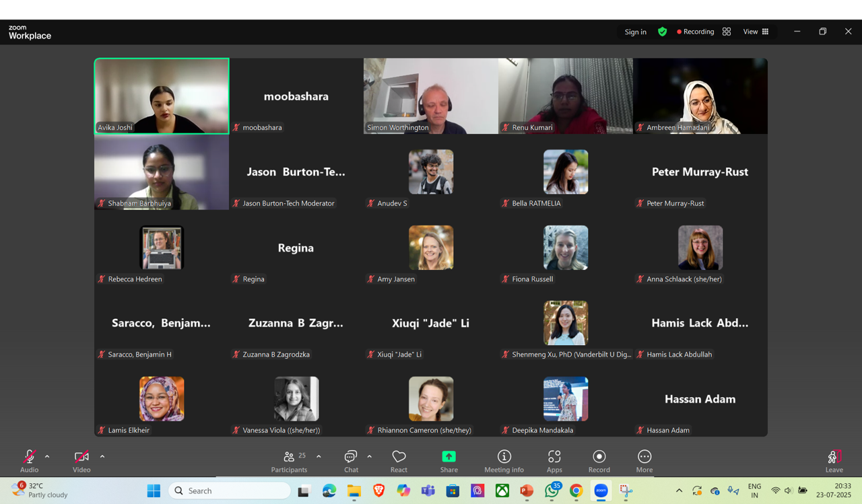Image resolution: width=862 pixels, height=504 pixels.
Task: Click the Zoom Workplace logo
Action: (30, 32)
